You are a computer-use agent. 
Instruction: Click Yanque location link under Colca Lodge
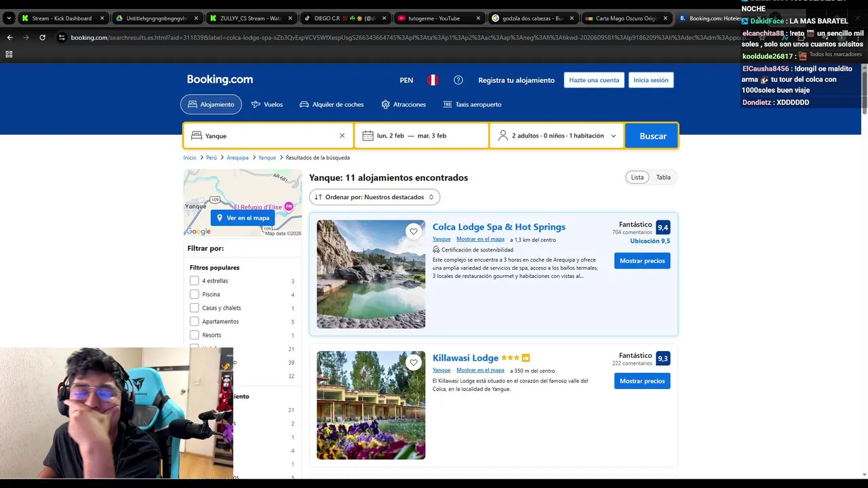pyautogui.click(x=441, y=239)
